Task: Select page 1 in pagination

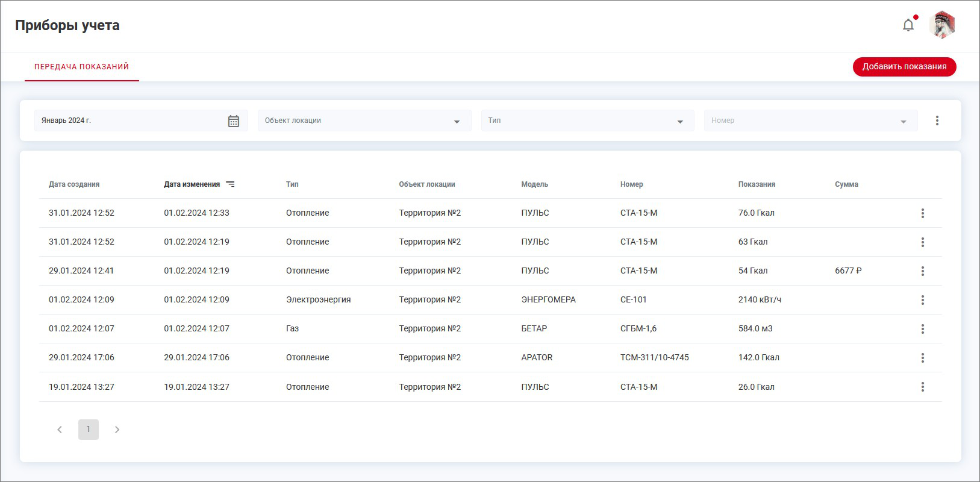Action: (89, 430)
